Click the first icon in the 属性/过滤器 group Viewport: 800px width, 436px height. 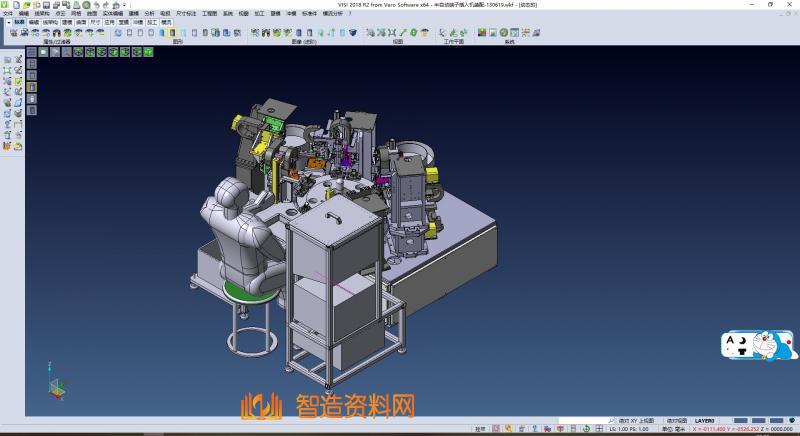(14, 33)
